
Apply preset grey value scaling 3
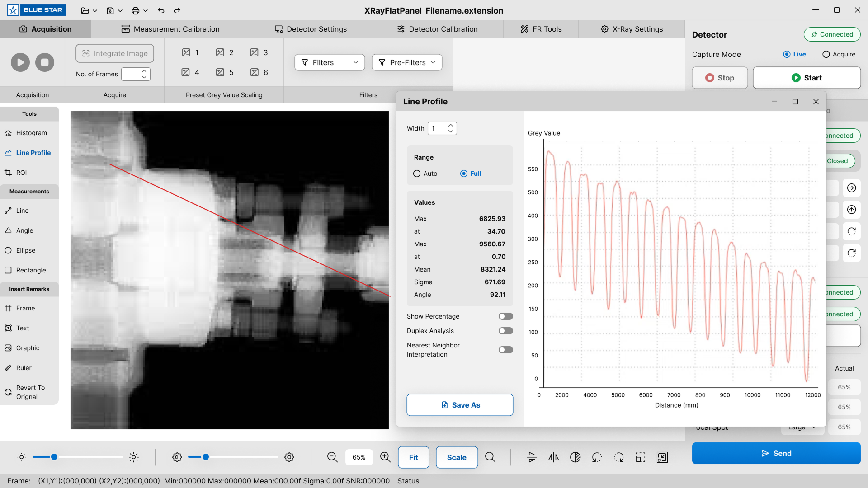[x=259, y=52]
